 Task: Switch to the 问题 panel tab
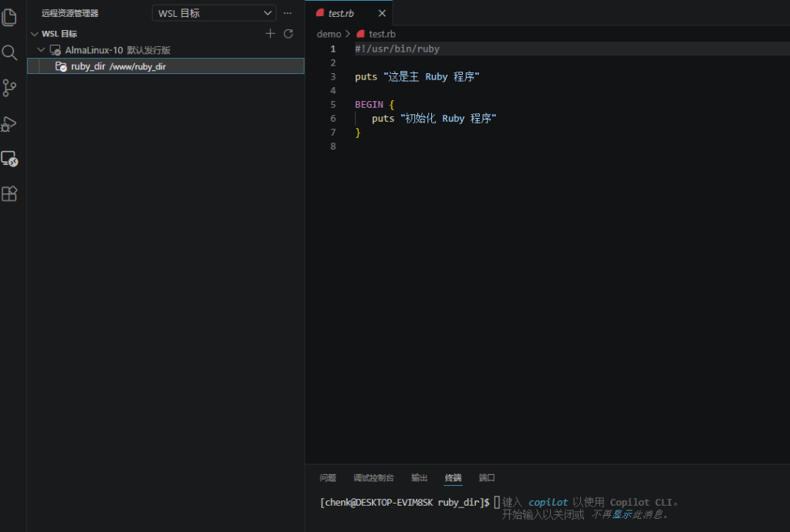[328, 477]
